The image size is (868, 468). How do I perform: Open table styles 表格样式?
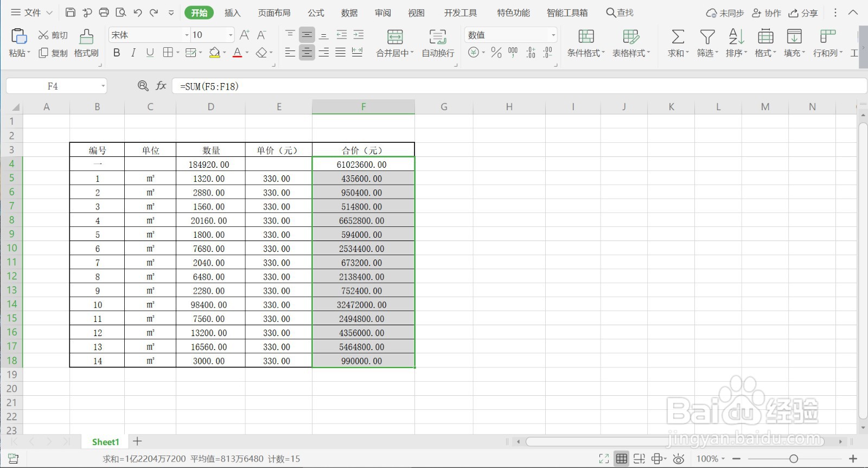[631, 43]
